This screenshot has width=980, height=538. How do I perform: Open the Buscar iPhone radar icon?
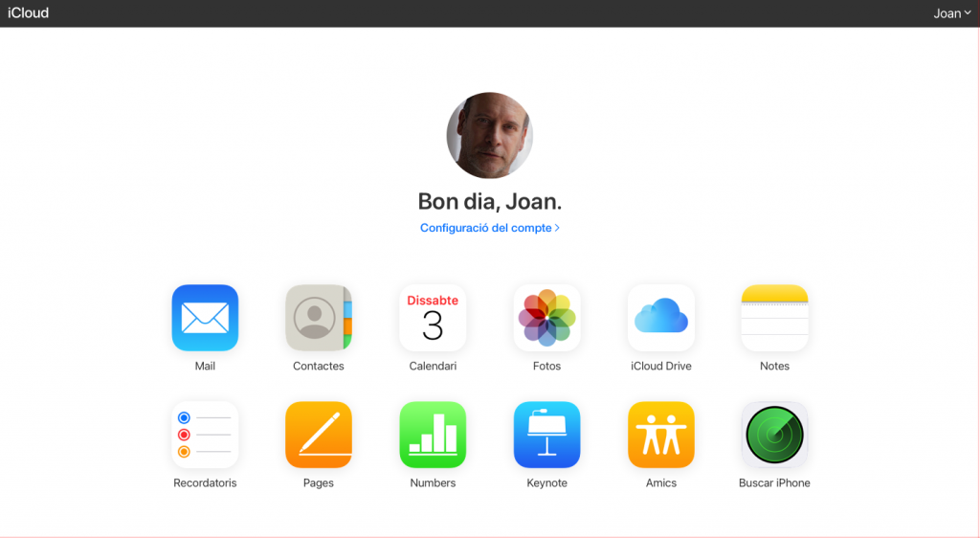click(x=774, y=435)
